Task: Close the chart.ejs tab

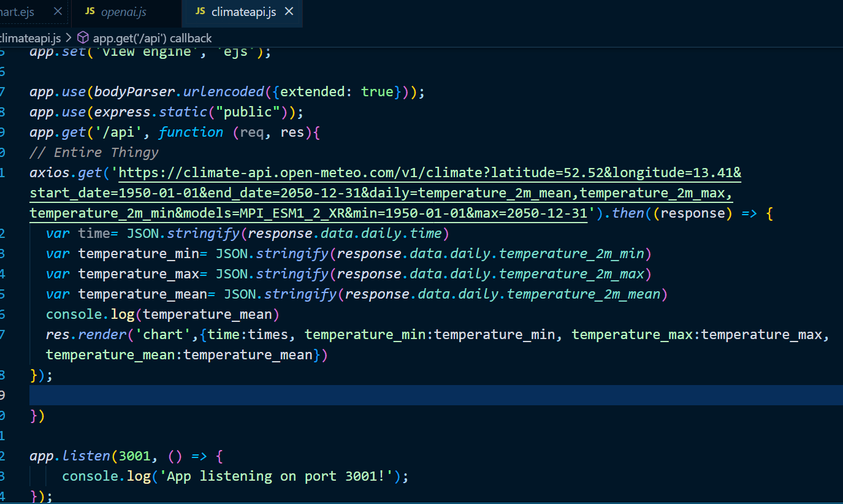Action: [58, 10]
